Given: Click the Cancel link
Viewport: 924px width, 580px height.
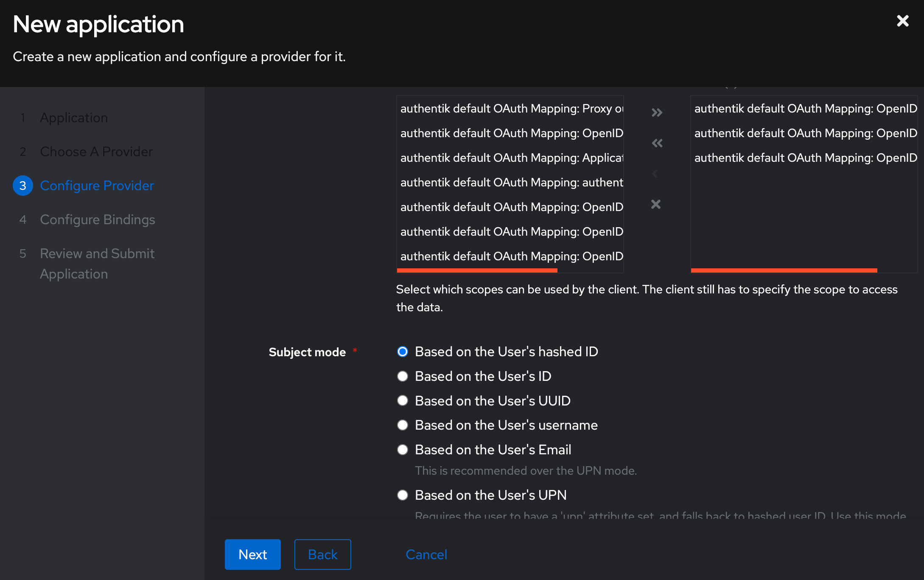Looking at the screenshot, I should [426, 555].
